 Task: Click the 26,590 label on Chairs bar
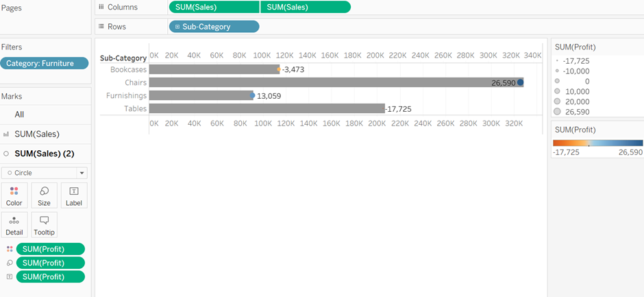click(503, 83)
